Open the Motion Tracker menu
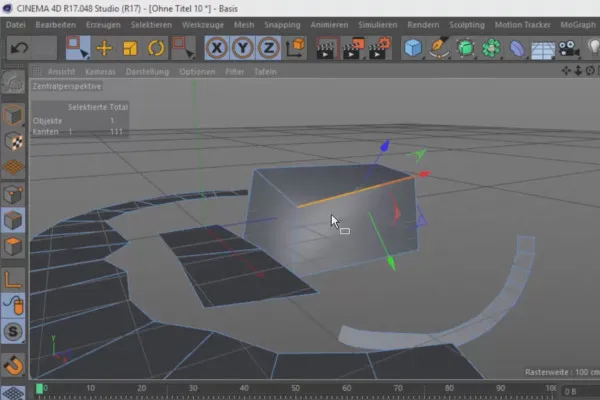 point(523,25)
